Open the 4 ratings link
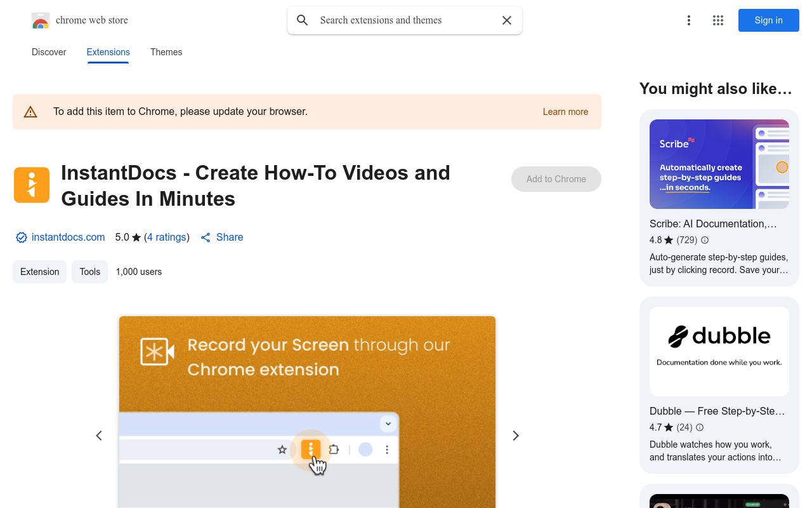The image size is (812, 508). [167, 237]
